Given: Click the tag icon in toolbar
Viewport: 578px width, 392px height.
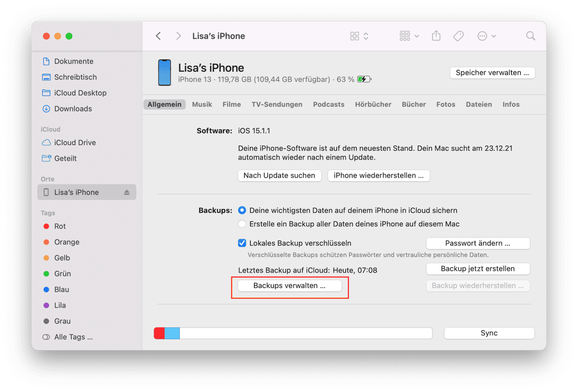Looking at the screenshot, I should click(459, 36).
